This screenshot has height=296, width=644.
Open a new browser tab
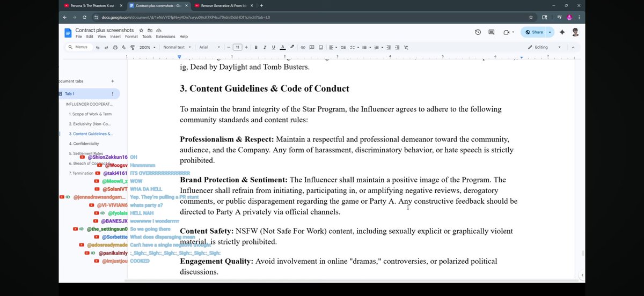[x=261, y=5]
